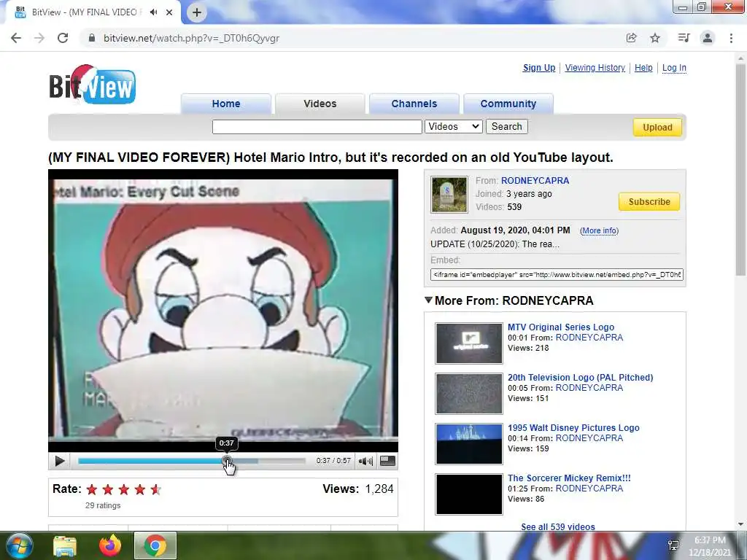Go back with browser back arrow
This screenshot has height=560, width=747.
click(16, 38)
